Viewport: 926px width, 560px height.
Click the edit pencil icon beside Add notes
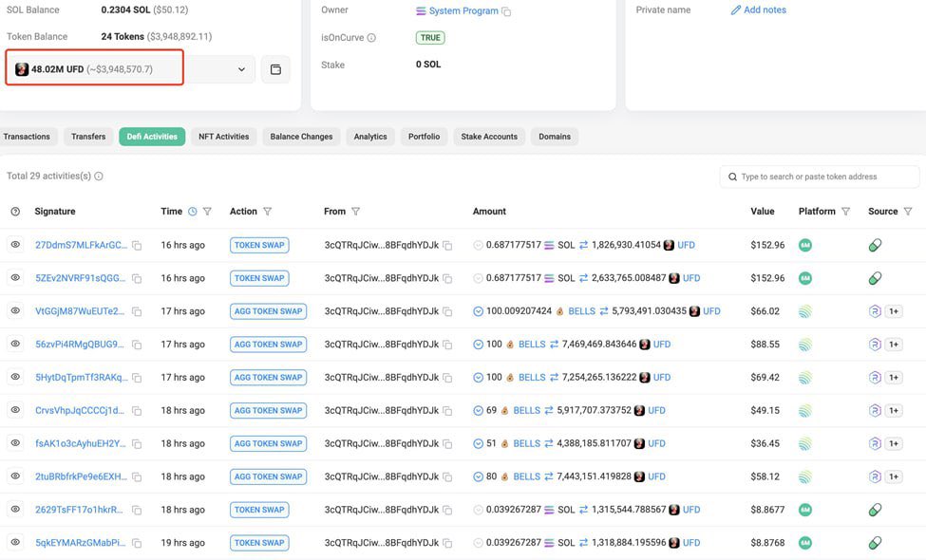pyautogui.click(x=735, y=10)
